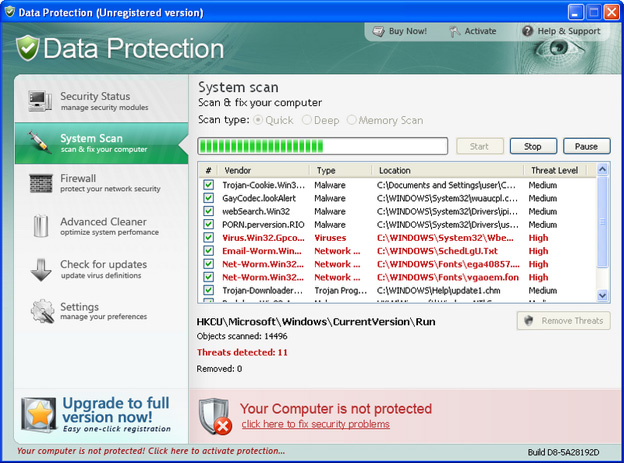Pause the system scan
Image resolution: width=624 pixels, height=463 pixels.
586,146
